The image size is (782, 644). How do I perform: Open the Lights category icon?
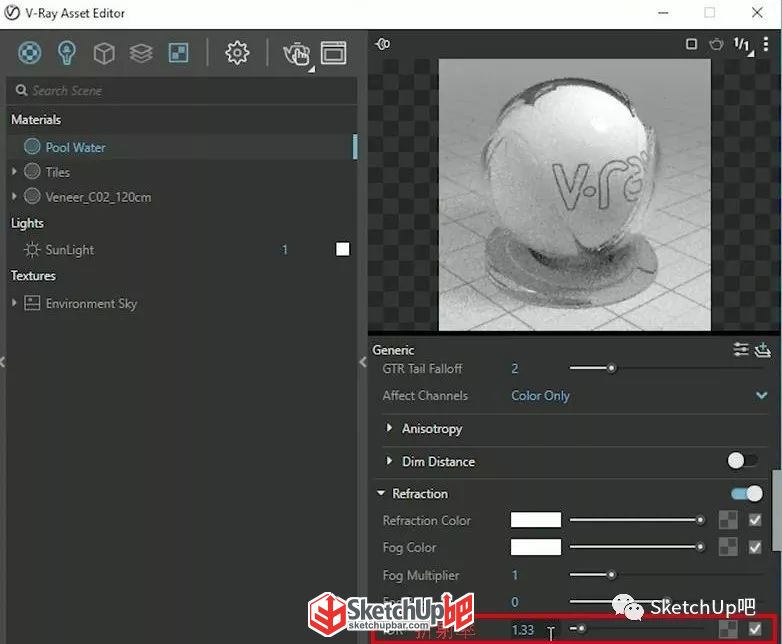tap(67, 52)
